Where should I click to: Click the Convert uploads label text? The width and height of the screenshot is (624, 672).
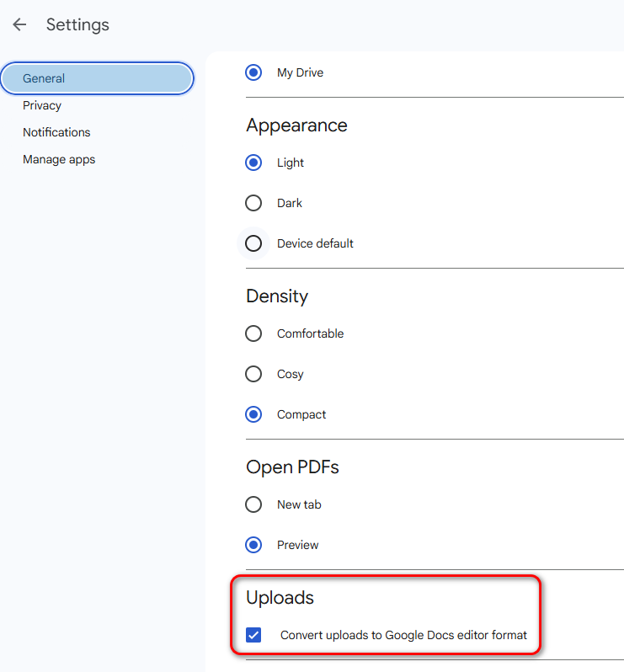tap(403, 635)
